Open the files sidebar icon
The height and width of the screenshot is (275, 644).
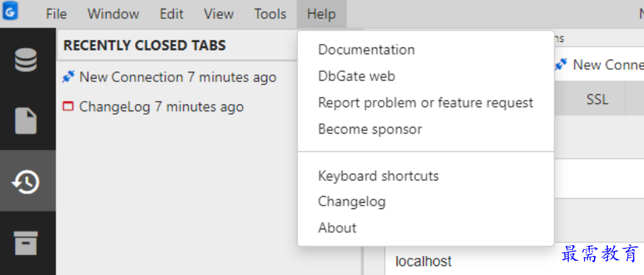[26, 121]
